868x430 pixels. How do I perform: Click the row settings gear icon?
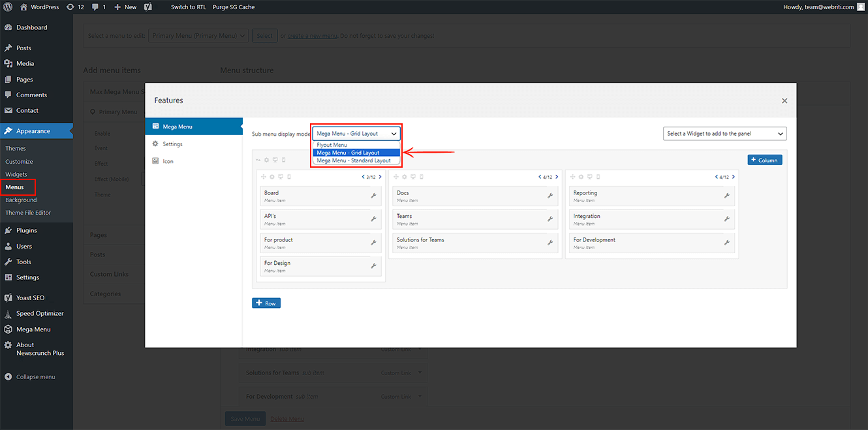click(x=266, y=160)
